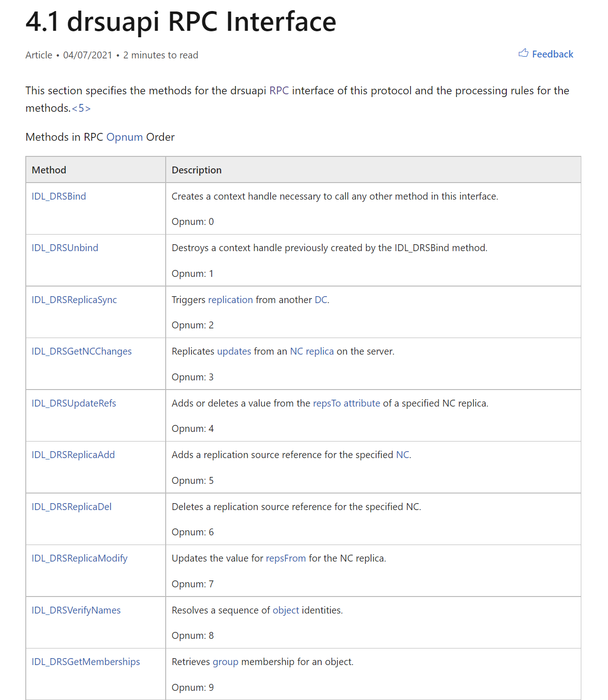
Task: Click the replication term link
Action: [x=231, y=300]
